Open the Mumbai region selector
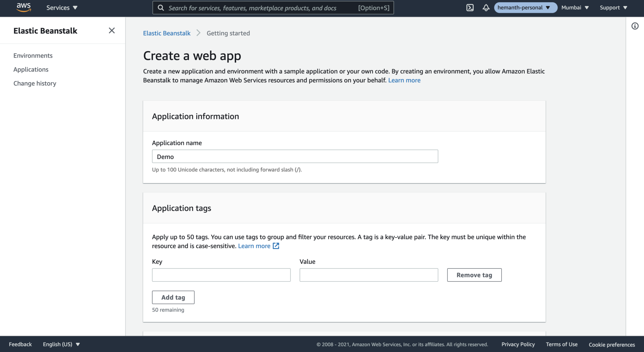The image size is (644, 352). pos(575,8)
